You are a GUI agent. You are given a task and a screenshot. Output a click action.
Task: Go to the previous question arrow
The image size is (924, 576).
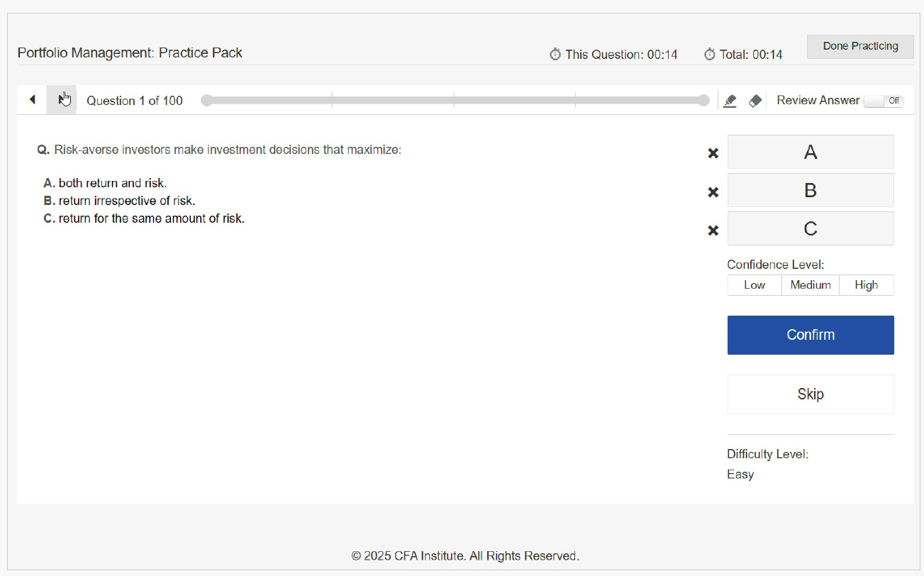(x=32, y=100)
